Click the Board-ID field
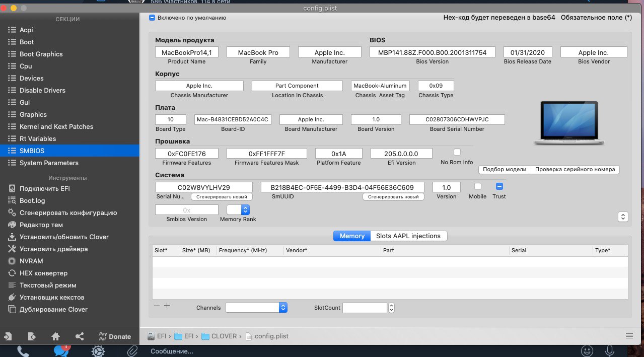Image resolution: width=644 pixels, height=357 pixels. pyautogui.click(x=233, y=119)
